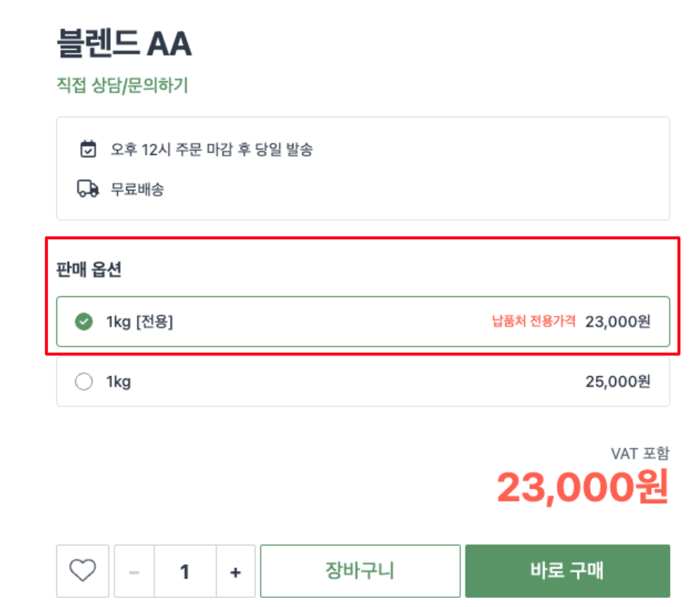This screenshot has height=607, width=700.
Task: Click the 1kg [전용] option label
Action: (x=139, y=322)
